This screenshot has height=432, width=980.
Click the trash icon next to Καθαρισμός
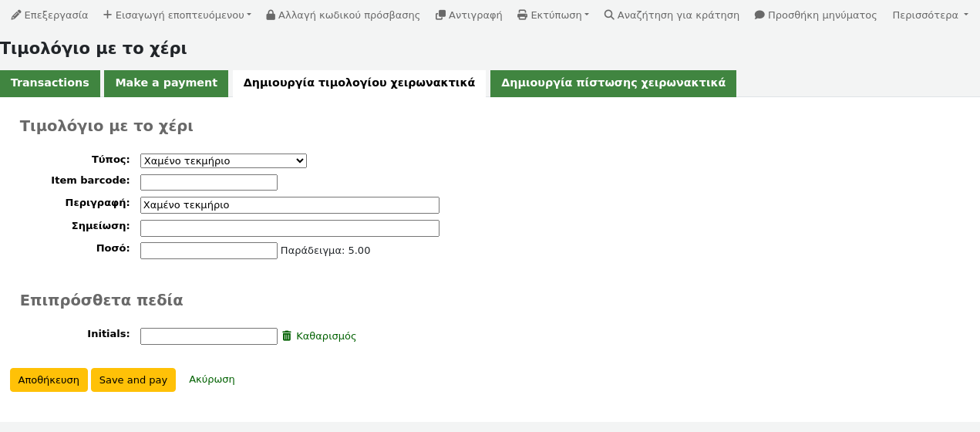(287, 336)
